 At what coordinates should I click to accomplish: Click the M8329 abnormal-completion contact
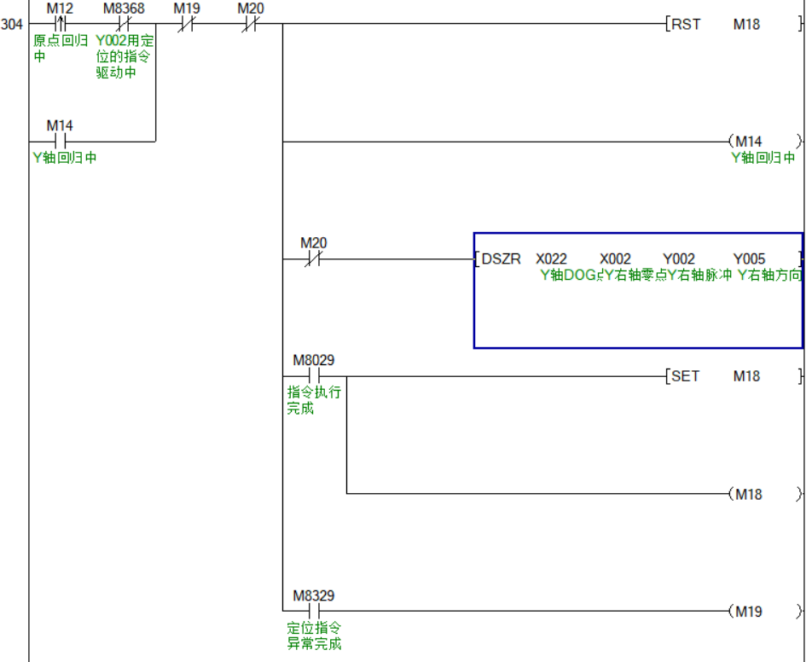(x=313, y=611)
